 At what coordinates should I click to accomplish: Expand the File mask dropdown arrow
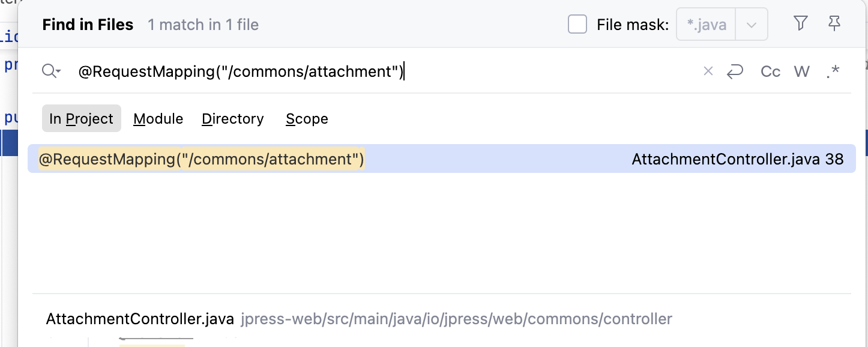(751, 25)
